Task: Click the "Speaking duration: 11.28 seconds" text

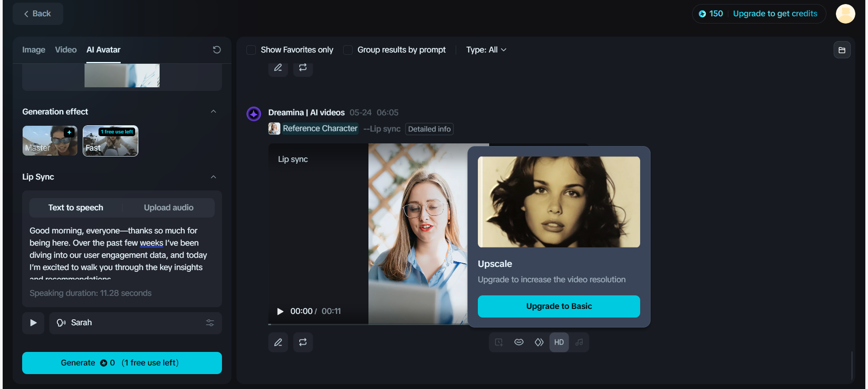Action: point(90,293)
